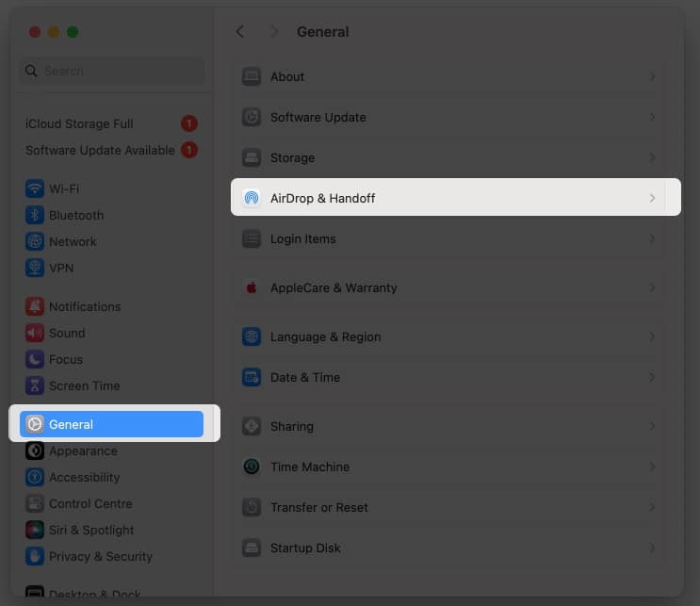Click the Transfer or Reset chevron
Image resolution: width=700 pixels, height=606 pixels.
click(x=652, y=507)
